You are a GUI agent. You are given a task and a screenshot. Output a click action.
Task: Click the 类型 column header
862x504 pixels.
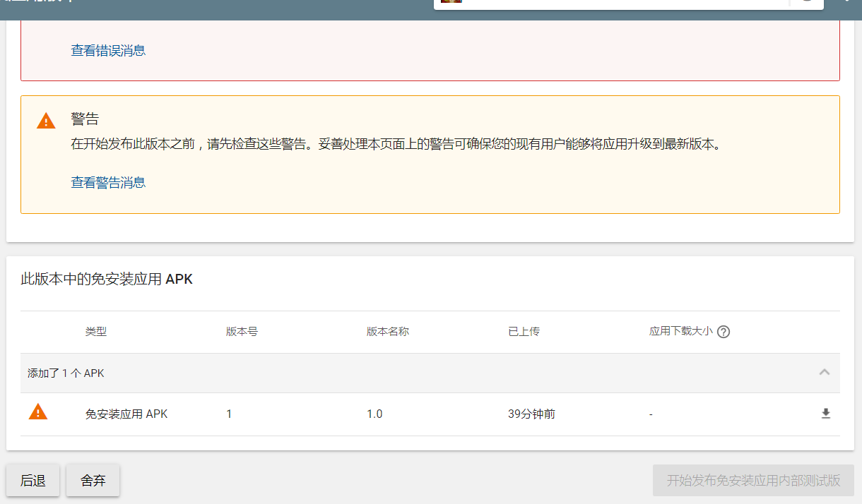96,332
